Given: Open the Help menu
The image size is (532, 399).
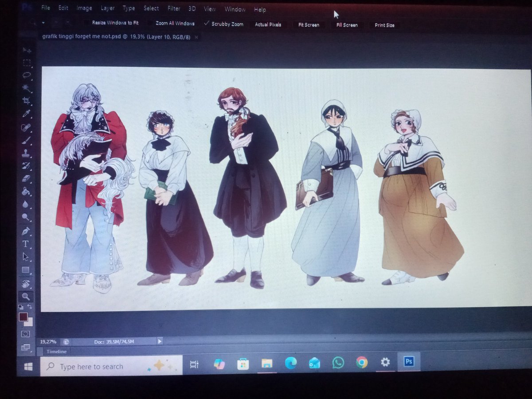Looking at the screenshot, I should 260,9.
